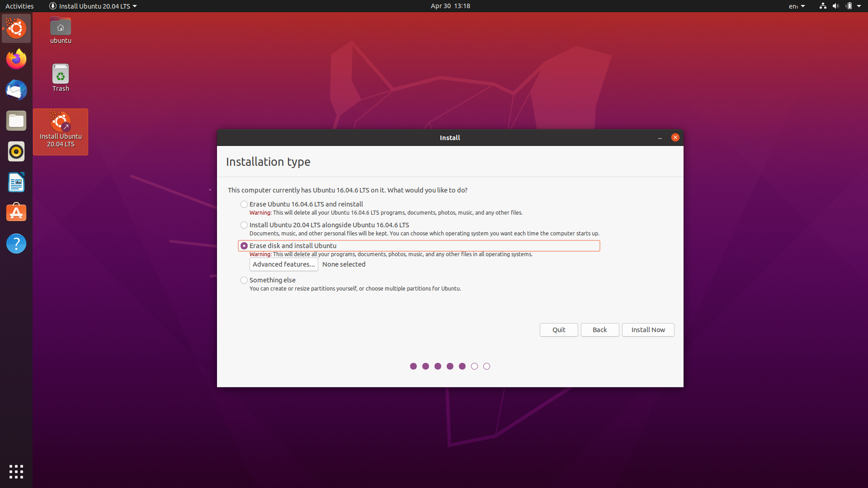Open Thunderbird Mail from the dock

16,90
